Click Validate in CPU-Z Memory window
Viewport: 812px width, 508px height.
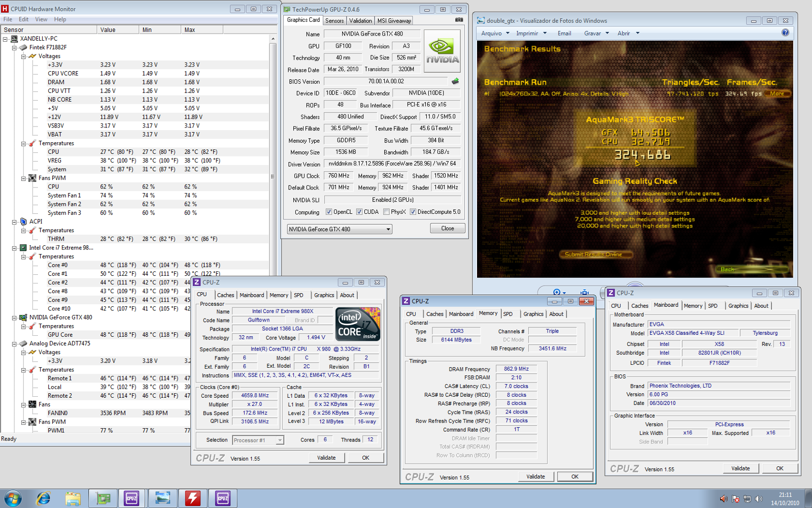535,477
